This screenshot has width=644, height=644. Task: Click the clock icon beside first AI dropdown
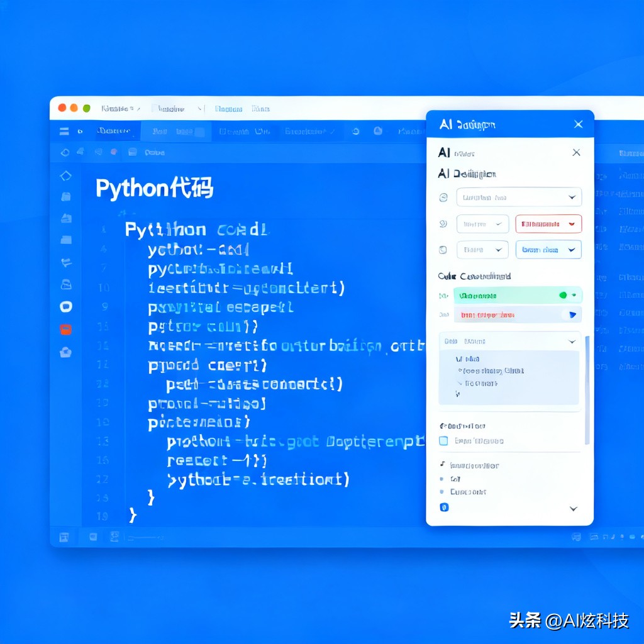[443, 197]
